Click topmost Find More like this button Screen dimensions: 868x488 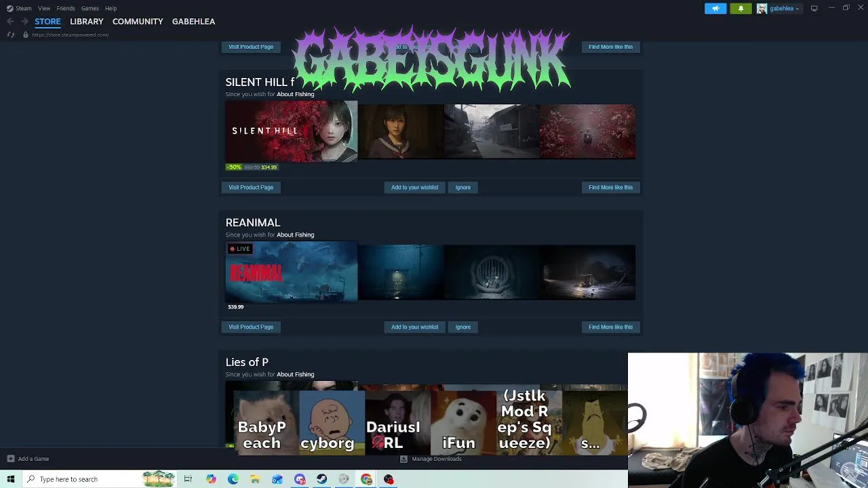pyautogui.click(x=610, y=47)
